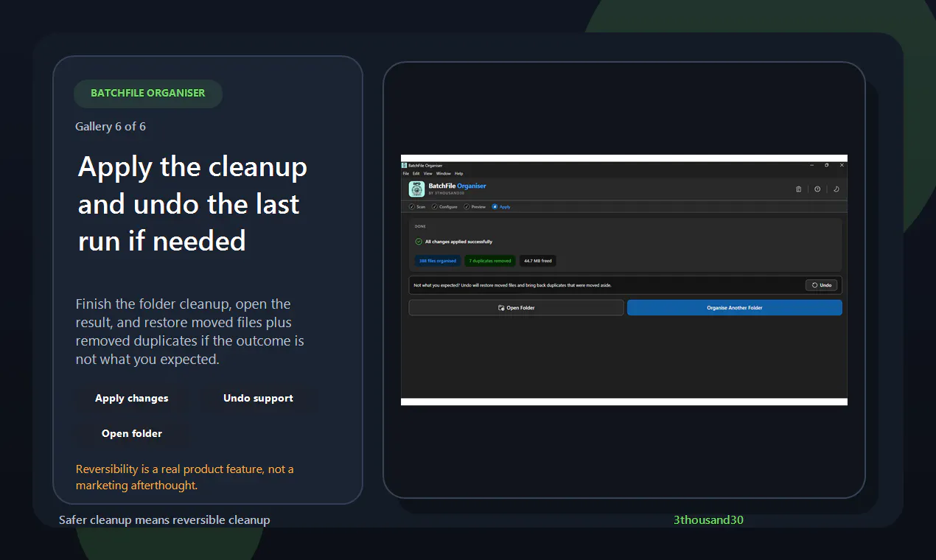
Task: Select the Apply step
Action: pyautogui.click(x=501, y=207)
